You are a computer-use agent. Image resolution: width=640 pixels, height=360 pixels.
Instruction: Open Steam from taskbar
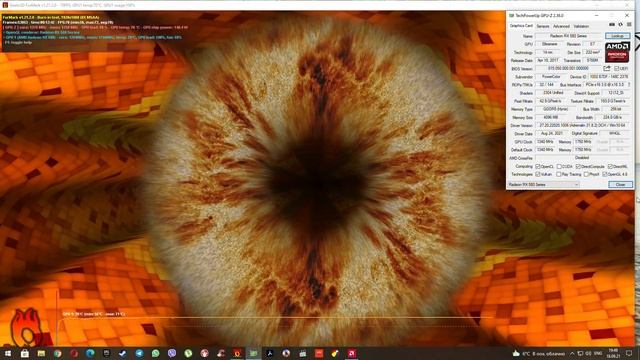pyautogui.click(x=123, y=353)
